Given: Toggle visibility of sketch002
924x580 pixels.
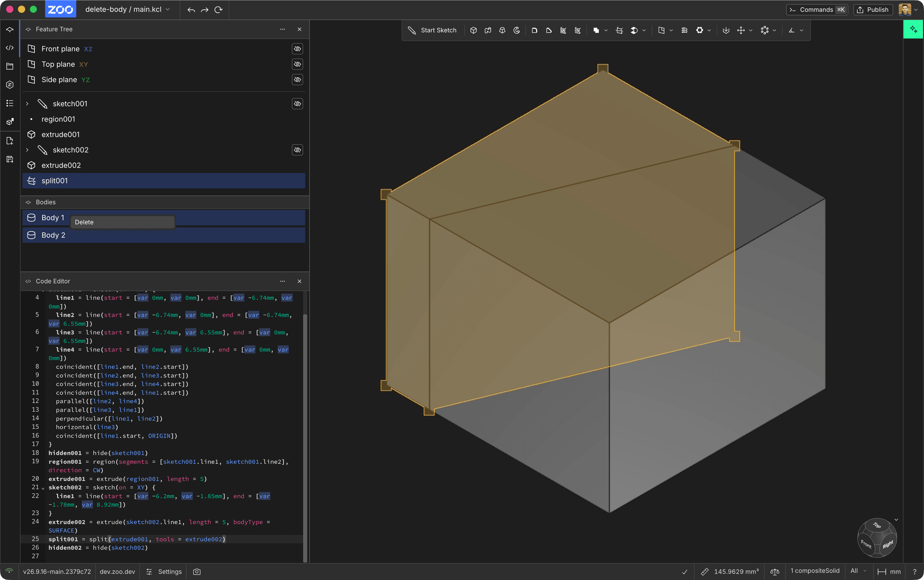Looking at the screenshot, I should tap(297, 150).
